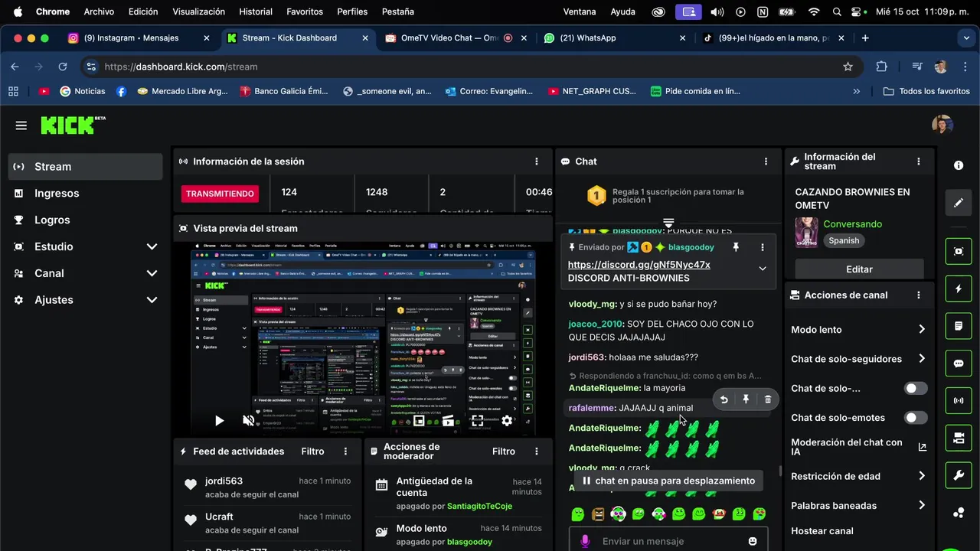This screenshot has height=551, width=980.
Task: Toggle the truncated Chat de solo-... switch
Action: (x=916, y=389)
